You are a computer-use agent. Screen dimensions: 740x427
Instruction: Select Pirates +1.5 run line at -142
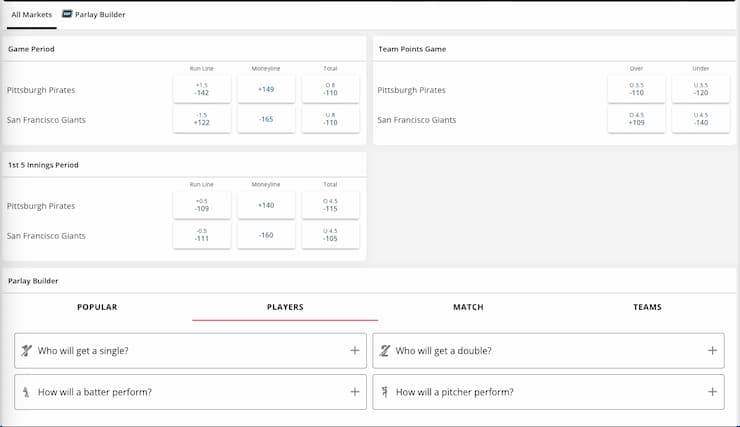[201, 90]
